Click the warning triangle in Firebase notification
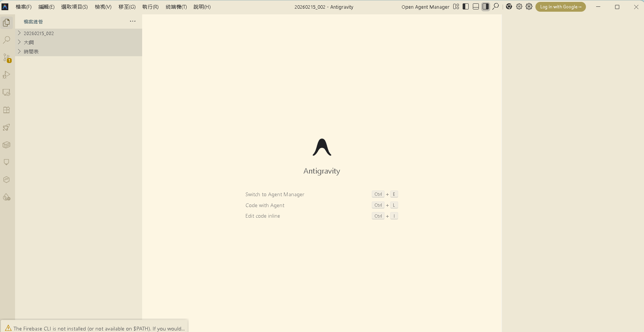 8,328
